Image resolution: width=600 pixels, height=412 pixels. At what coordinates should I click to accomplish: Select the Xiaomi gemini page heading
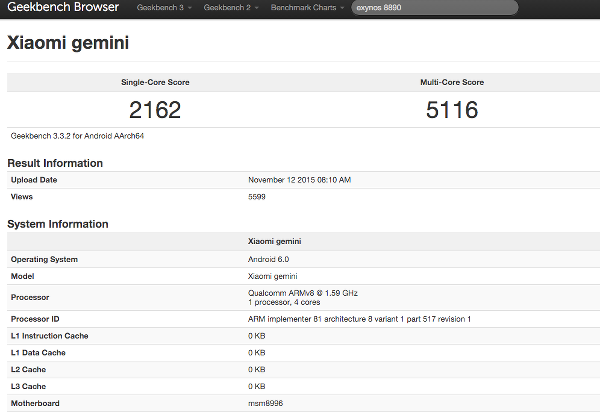[68, 42]
